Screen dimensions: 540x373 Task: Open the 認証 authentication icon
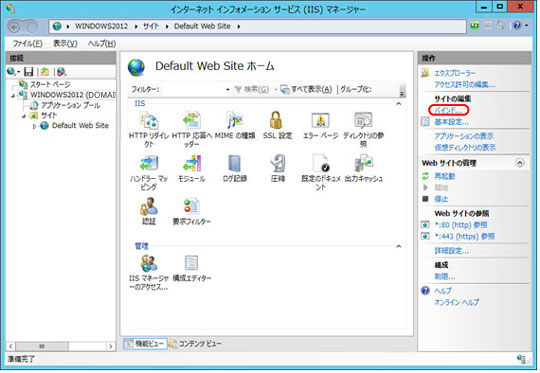(x=149, y=207)
